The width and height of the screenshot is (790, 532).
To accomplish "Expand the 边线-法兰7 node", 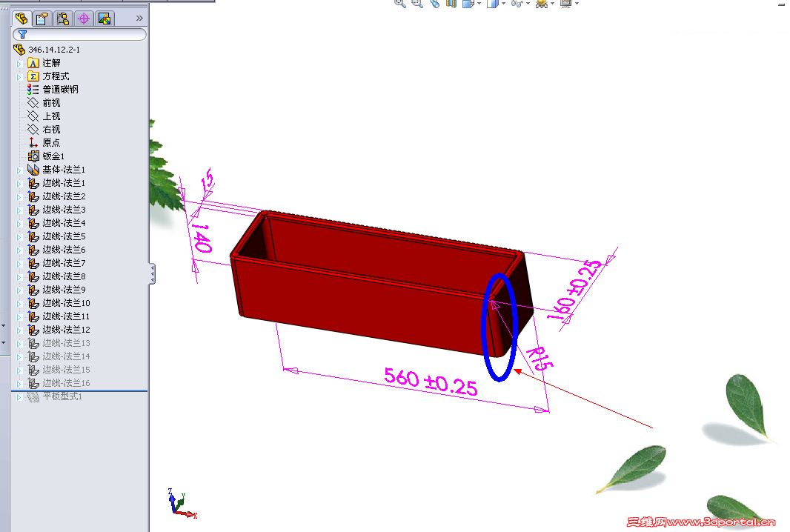I will 19,264.
